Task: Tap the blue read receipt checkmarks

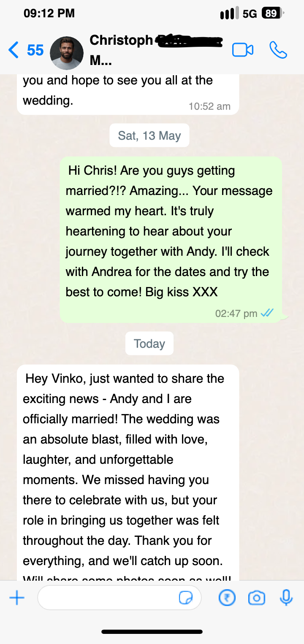Action: 267,313
